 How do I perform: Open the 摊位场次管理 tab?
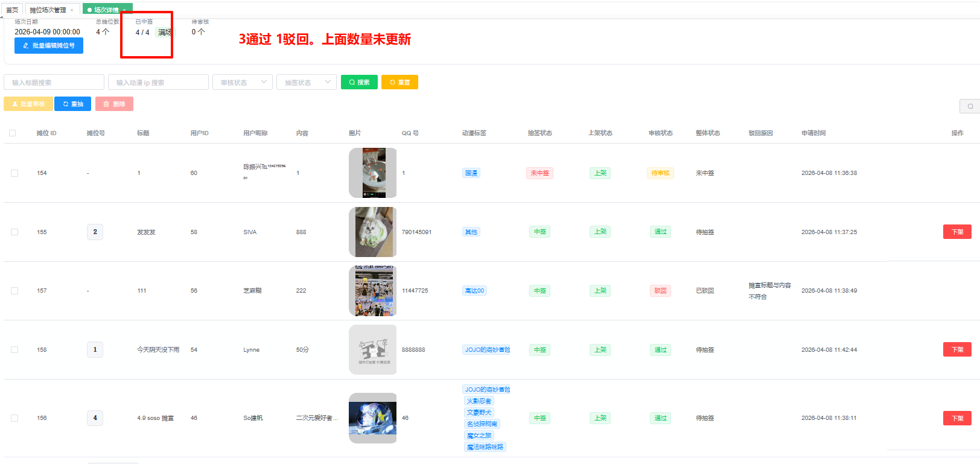pos(48,10)
